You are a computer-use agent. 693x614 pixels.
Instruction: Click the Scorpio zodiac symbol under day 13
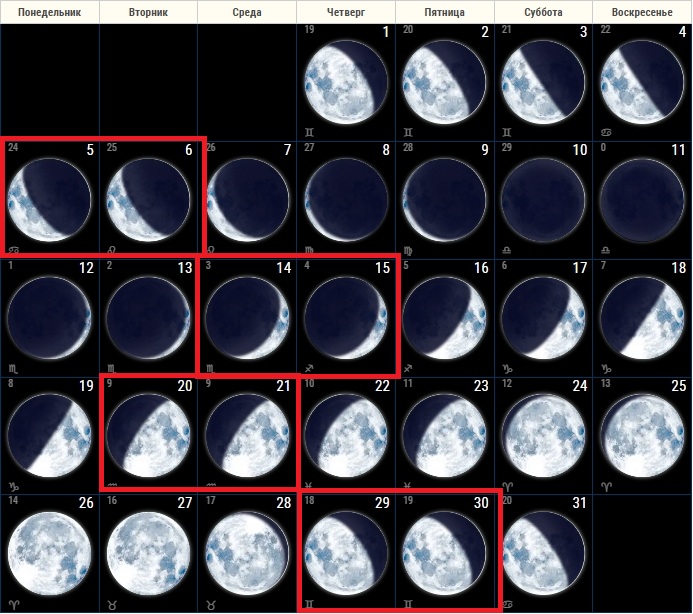pos(112,368)
